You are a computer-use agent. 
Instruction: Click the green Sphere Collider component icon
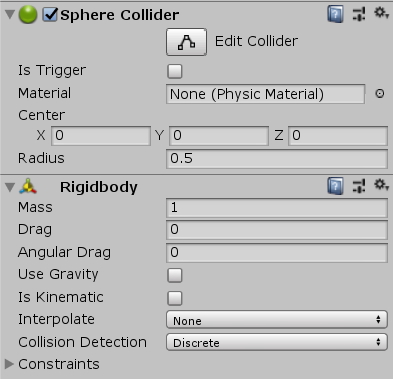pyautogui.click(x=28, y=15)
